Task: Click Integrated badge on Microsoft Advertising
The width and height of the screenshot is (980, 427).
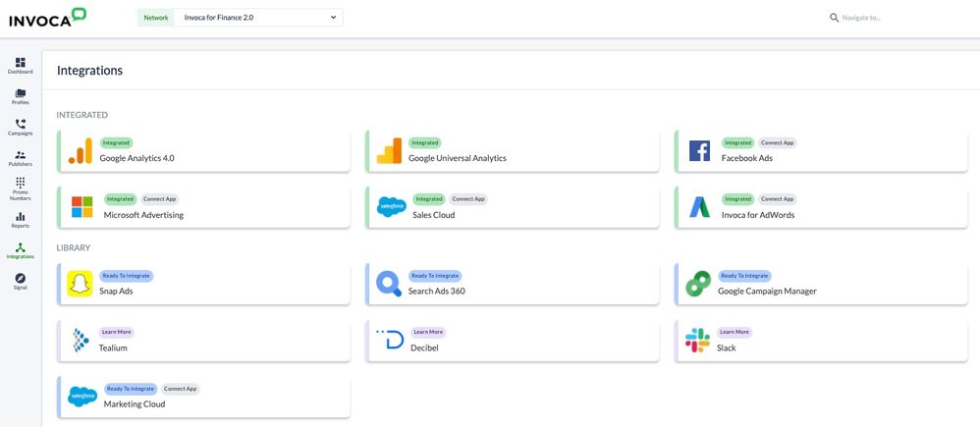Action: [x=120, y=199]
